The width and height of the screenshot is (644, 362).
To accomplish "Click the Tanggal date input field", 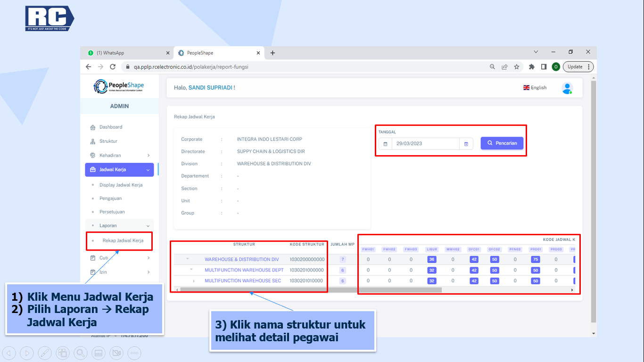I will (x=425, y=144).
